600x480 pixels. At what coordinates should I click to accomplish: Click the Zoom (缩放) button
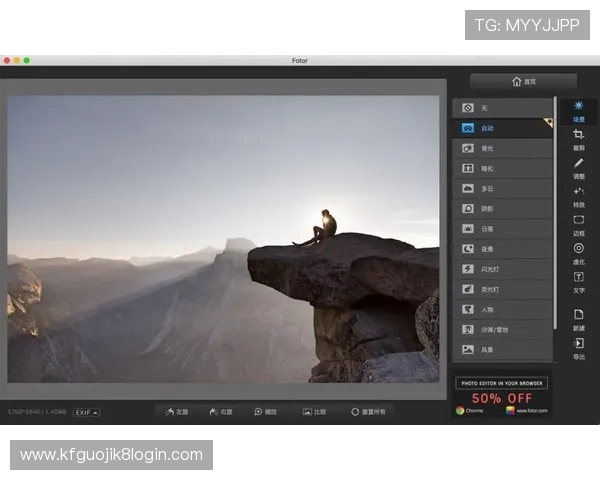pyautogui.click(x=265, y=411)
